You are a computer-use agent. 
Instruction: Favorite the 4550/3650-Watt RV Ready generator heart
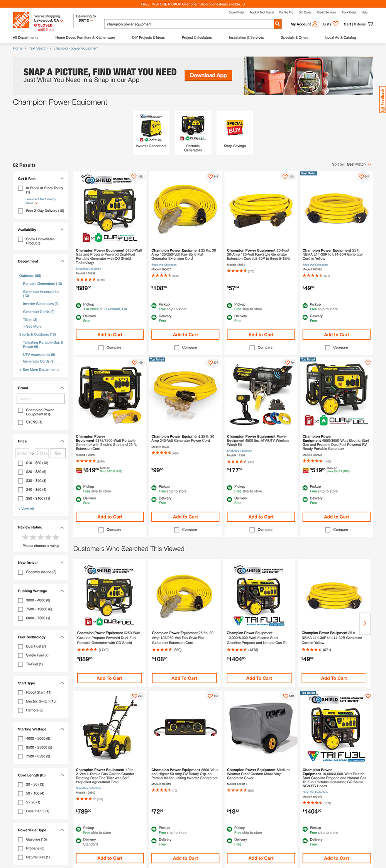368,363
